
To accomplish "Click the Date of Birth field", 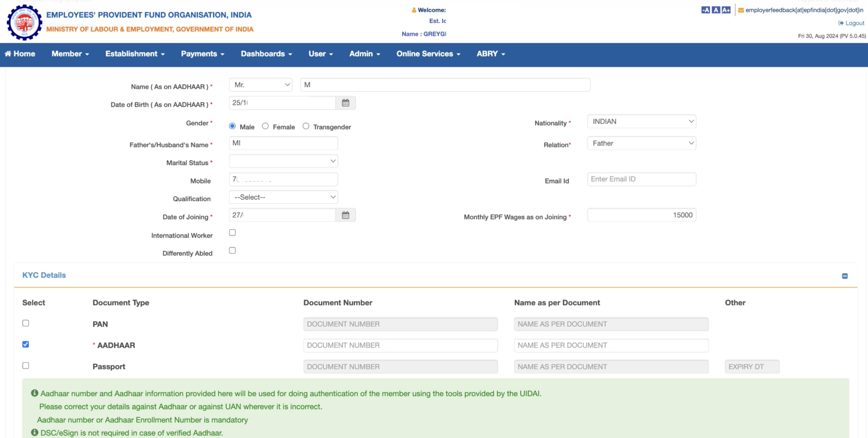I will click(x=282, y=103).
